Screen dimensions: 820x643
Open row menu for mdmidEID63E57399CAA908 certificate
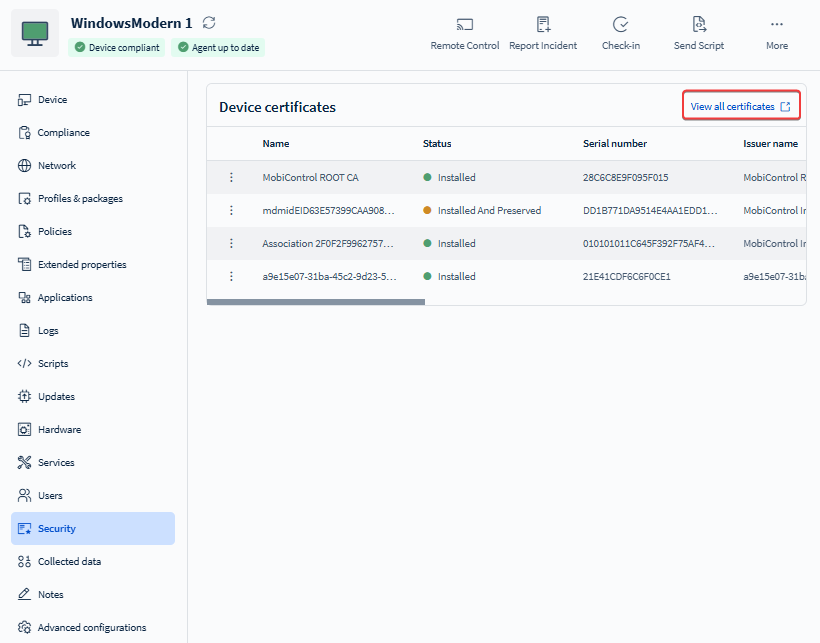tap(231, 211)
